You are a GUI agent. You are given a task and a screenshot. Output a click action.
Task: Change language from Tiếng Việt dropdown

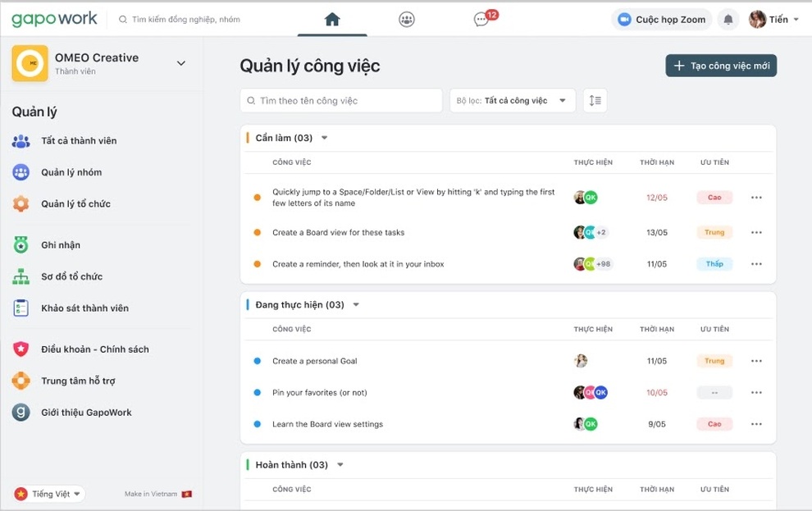[49, 494]
